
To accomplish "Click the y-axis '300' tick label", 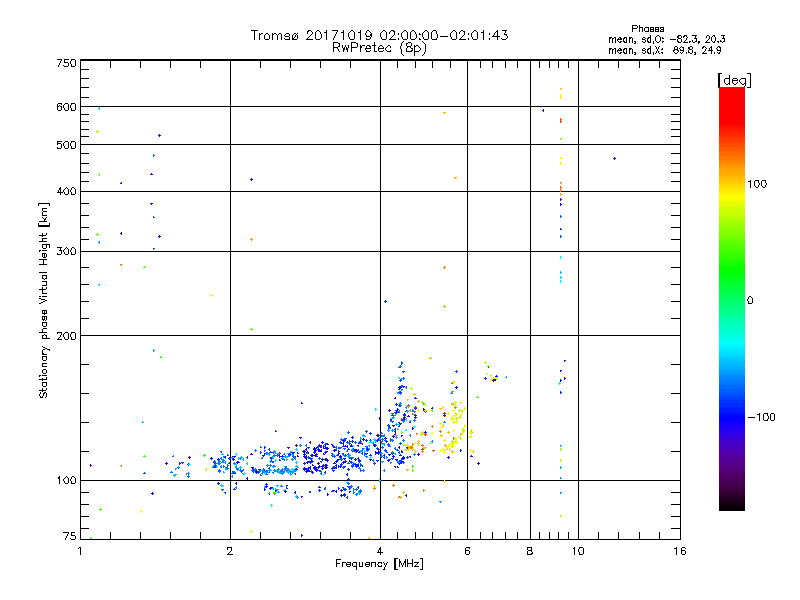I will coord(66,252).
